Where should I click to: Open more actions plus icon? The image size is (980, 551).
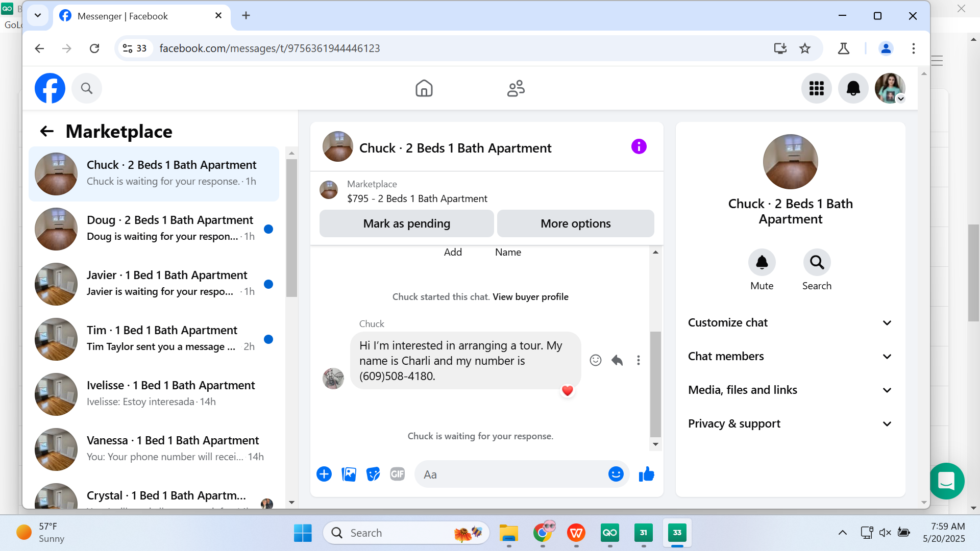(324, 474)
